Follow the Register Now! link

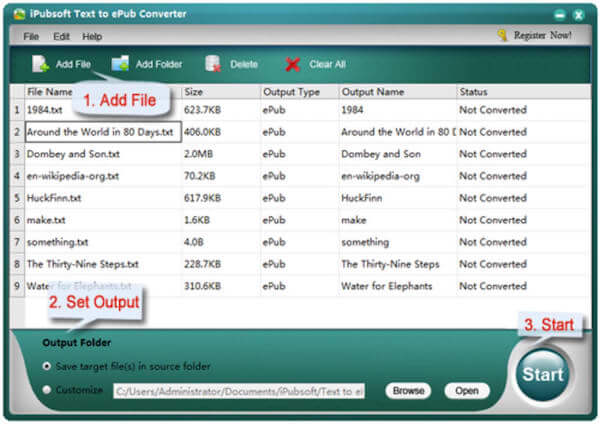tap(543, 35)
